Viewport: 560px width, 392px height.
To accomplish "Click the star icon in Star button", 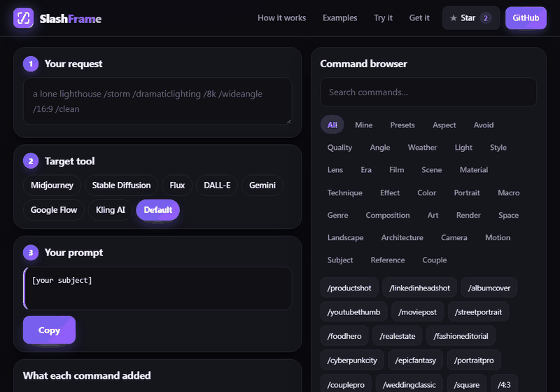I will click(453, 18).
